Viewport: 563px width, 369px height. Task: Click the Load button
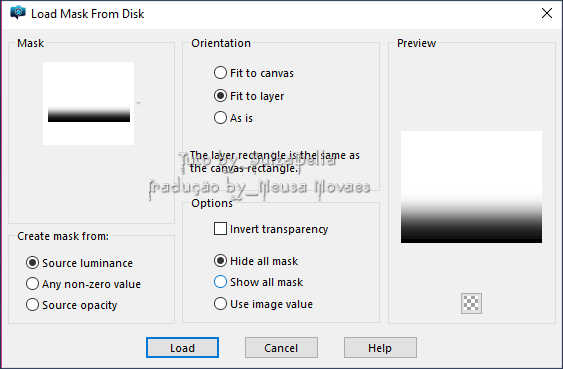click(x=182, y=347)
